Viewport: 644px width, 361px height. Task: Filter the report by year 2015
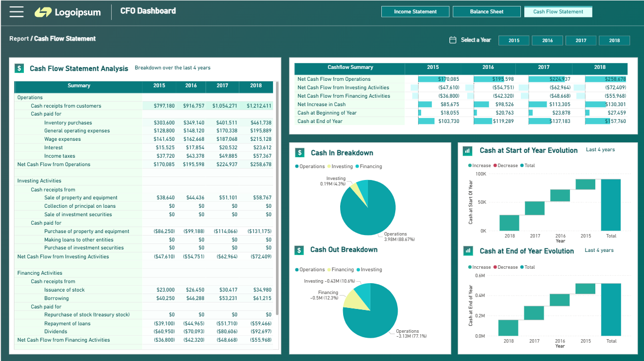tap(514, 41)
